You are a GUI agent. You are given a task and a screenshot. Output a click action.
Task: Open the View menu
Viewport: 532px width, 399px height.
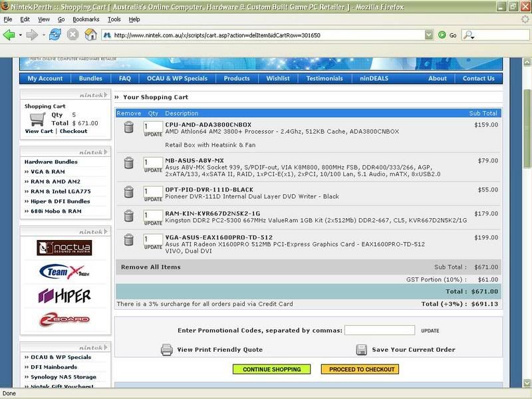pos(44,19)
